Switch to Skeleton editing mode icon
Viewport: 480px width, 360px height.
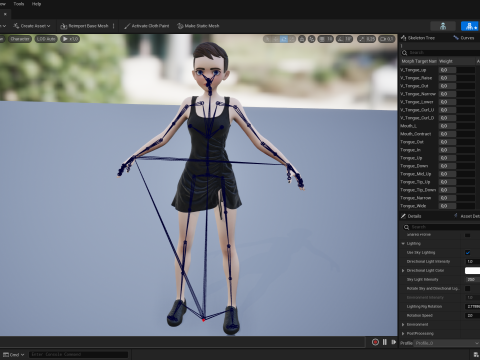click(443, 26)
